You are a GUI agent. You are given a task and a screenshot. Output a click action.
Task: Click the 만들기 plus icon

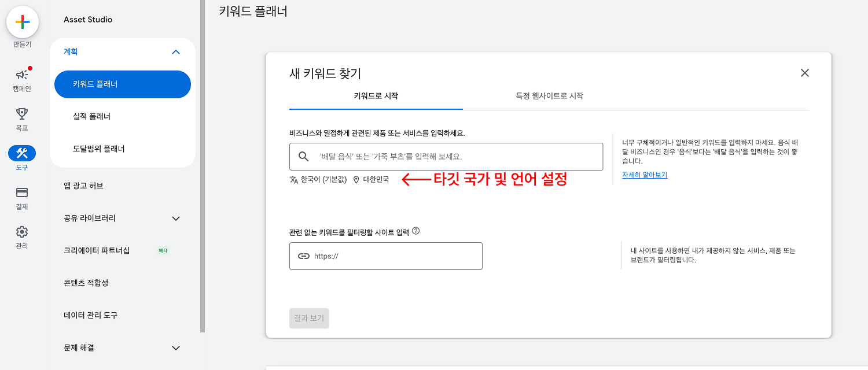click(22, 22)
